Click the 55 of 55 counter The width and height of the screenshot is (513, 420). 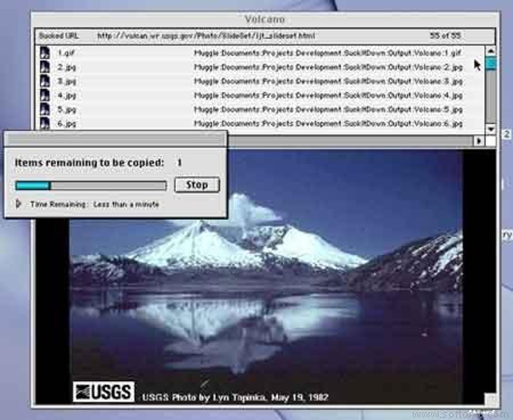(x=445, y=36)
